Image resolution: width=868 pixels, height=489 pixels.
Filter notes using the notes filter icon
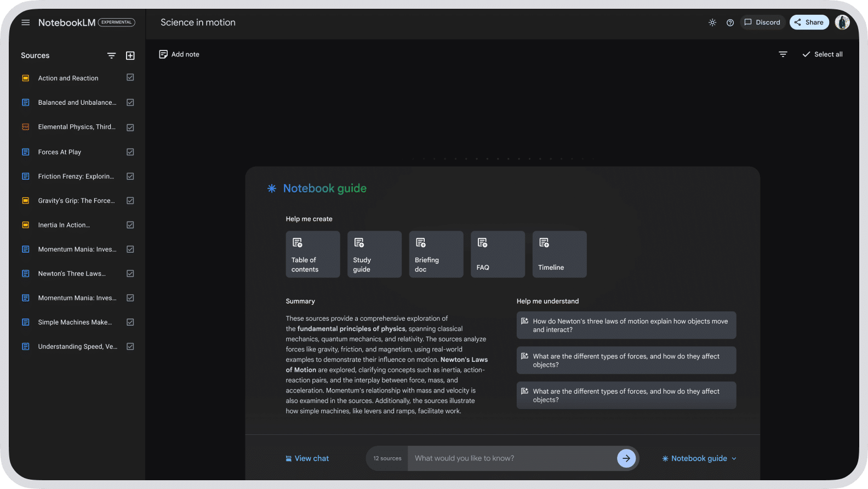click(x=783, y=54)
